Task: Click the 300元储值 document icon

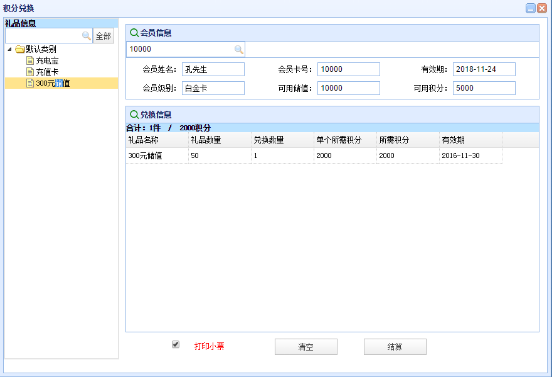Action: pos(30,83)
